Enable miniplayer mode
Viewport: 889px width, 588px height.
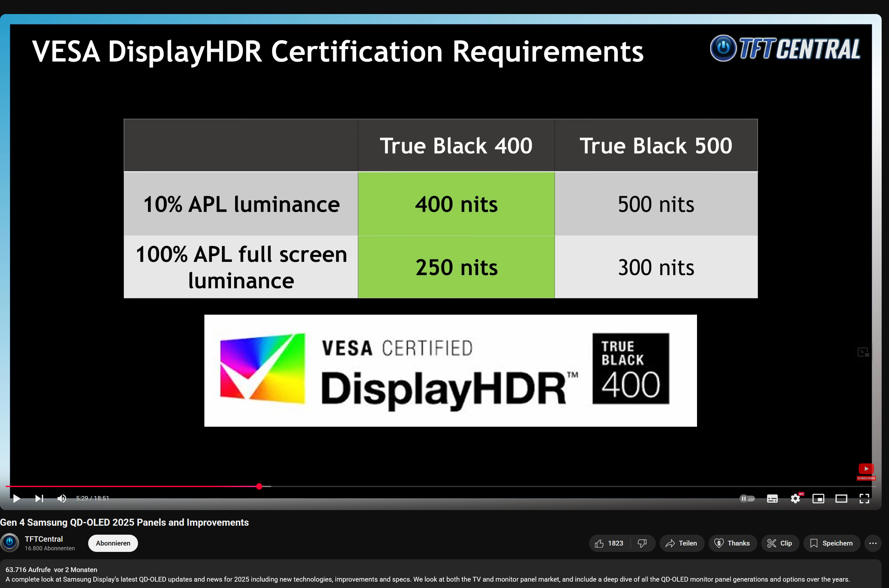point(818,498)
